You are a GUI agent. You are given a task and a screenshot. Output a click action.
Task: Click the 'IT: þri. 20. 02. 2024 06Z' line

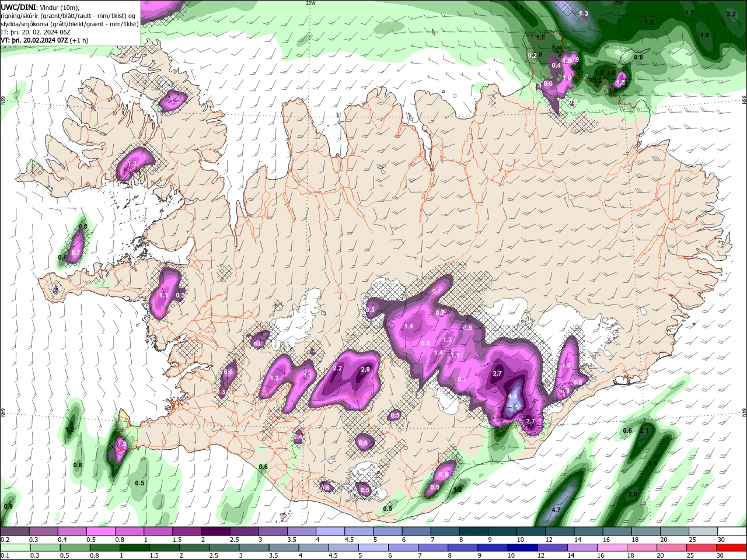point(36,32)
